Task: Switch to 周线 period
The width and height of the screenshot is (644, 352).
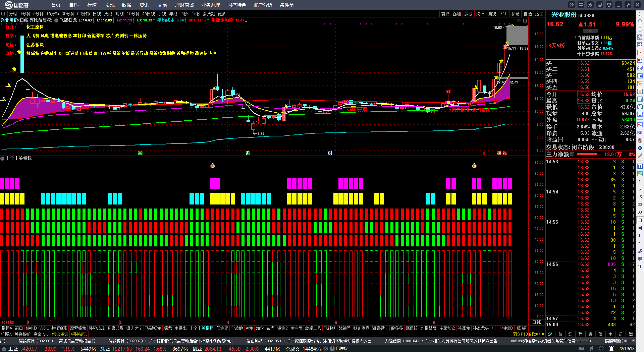Action: [108, 14]
